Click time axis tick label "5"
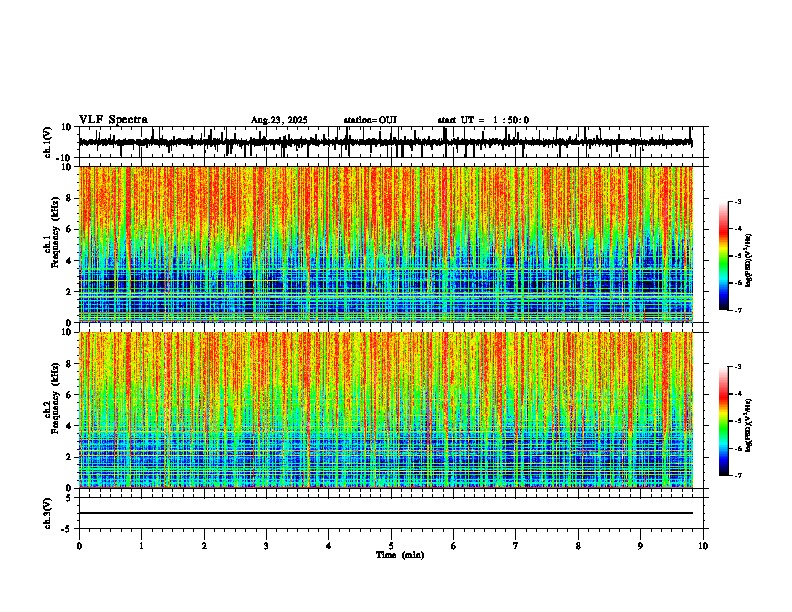Image resolution: width=792 pixels, height=612 pixels. (x=391, y=546)
